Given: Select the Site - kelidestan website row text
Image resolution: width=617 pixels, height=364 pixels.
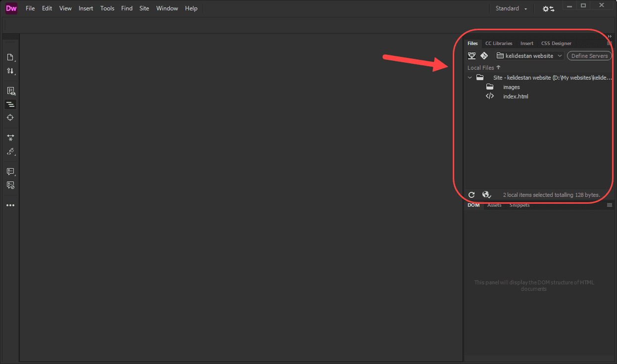Looking at the screenshot, I should pyautogui.click(x=553, y=78).
